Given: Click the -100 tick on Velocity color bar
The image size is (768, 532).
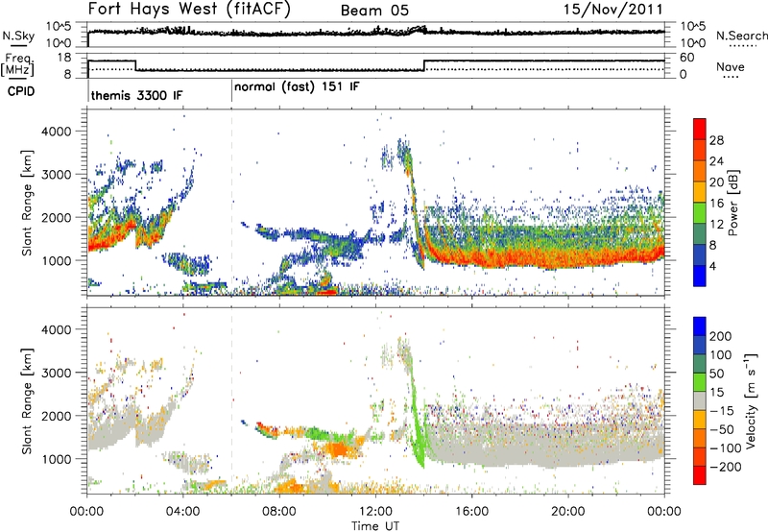Looking at the screenshot, I should coord(725,448).
